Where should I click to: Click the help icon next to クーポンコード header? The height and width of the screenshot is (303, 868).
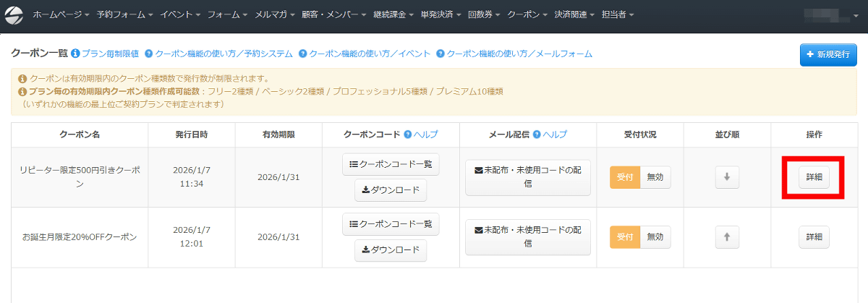coord(408,135)
